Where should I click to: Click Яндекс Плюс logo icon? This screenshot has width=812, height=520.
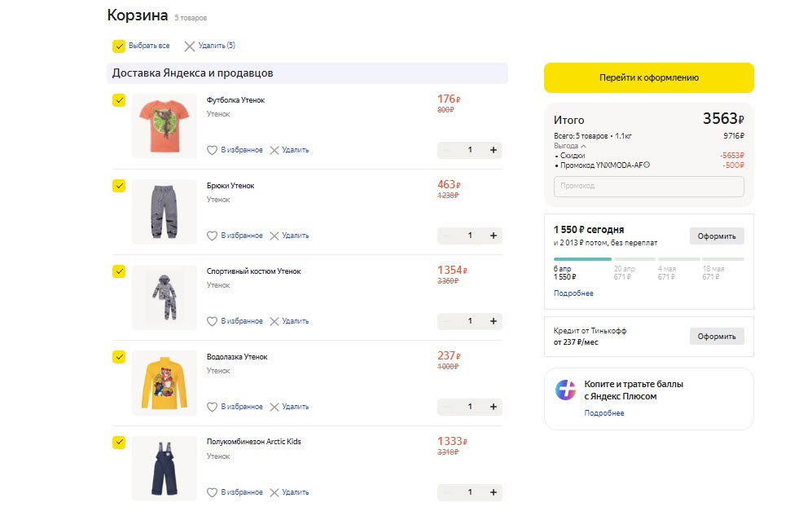pos(566,390)
